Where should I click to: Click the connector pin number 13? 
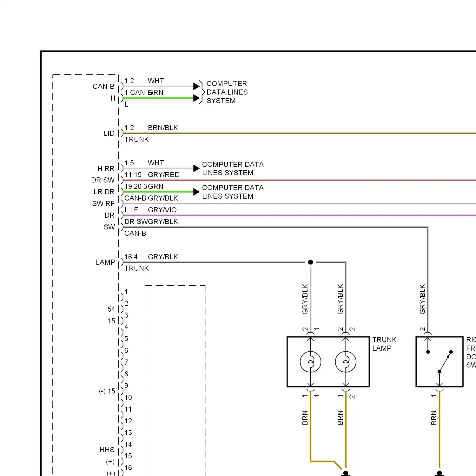click(x=128, y=433)
